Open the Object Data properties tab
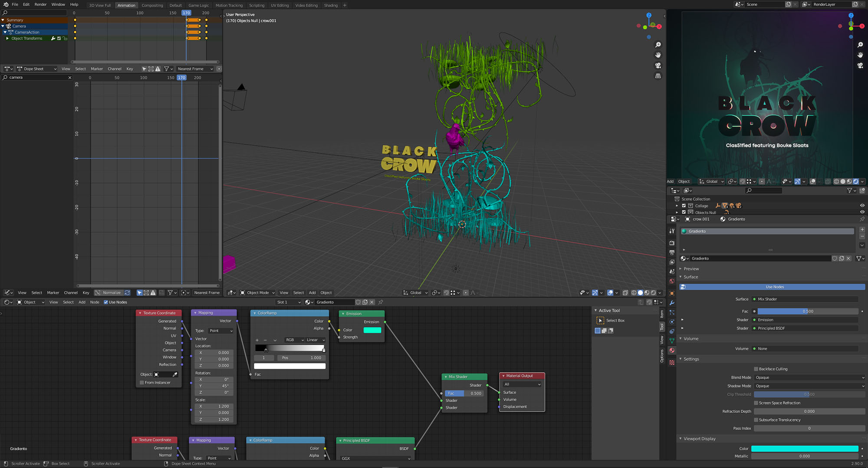Image resolution: width=868 pixels, height=468 pixels. pos(672,341)
